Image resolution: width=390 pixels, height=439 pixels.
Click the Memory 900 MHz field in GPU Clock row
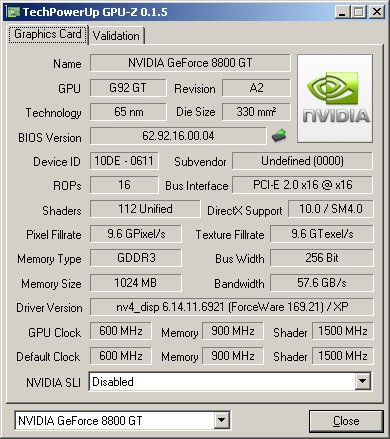233,331
